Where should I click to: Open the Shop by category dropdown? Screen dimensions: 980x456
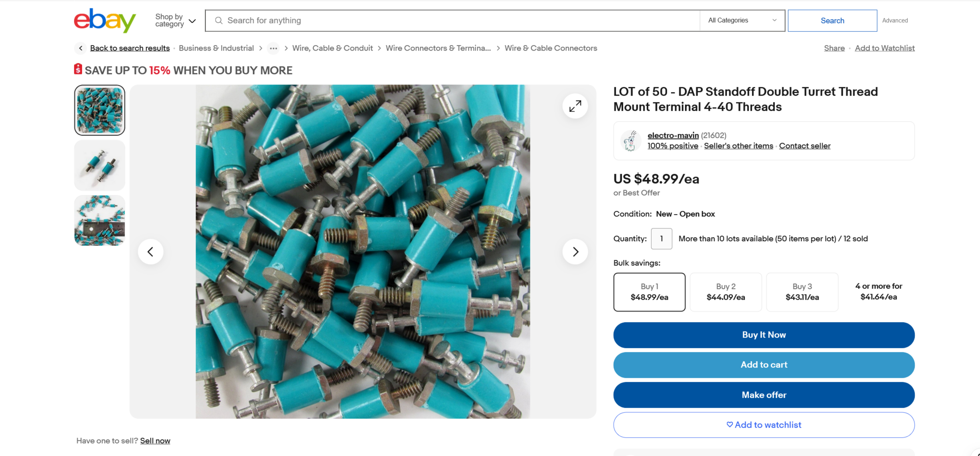pyautogui.click(x=175, y=20)
